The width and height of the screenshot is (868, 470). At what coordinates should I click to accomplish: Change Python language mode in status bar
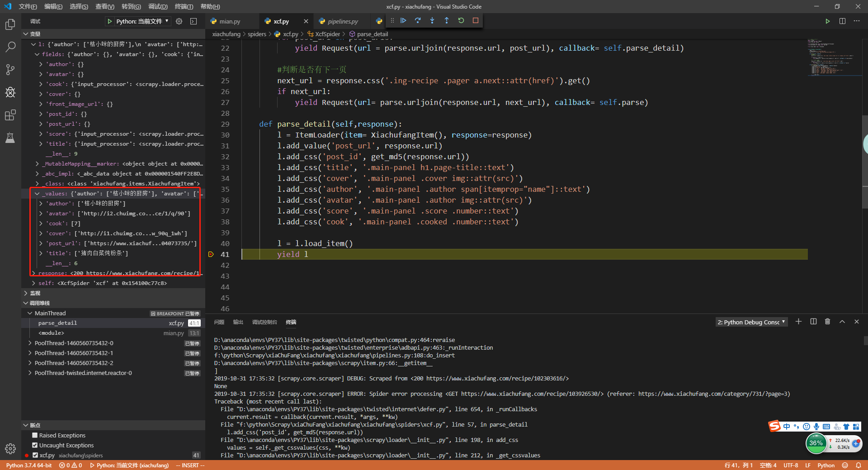tap(826, 465)
